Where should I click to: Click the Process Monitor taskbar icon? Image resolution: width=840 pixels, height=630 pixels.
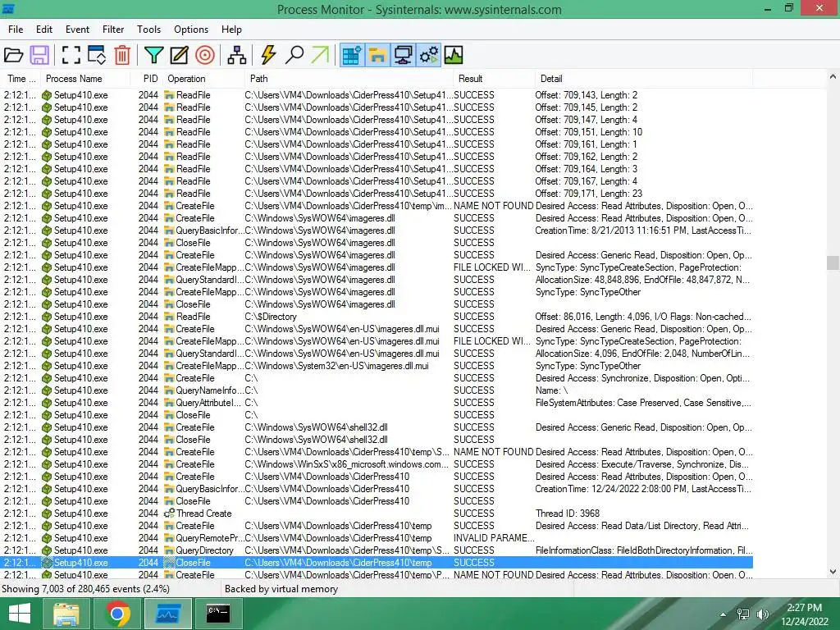(x=168, y=614)
